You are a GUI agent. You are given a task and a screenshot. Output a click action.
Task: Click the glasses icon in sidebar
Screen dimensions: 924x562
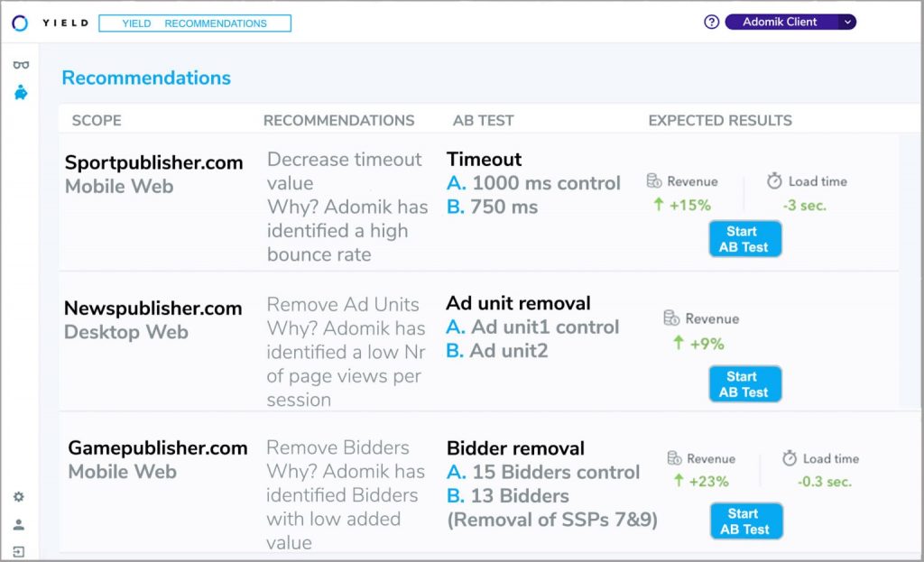point(20,65)
